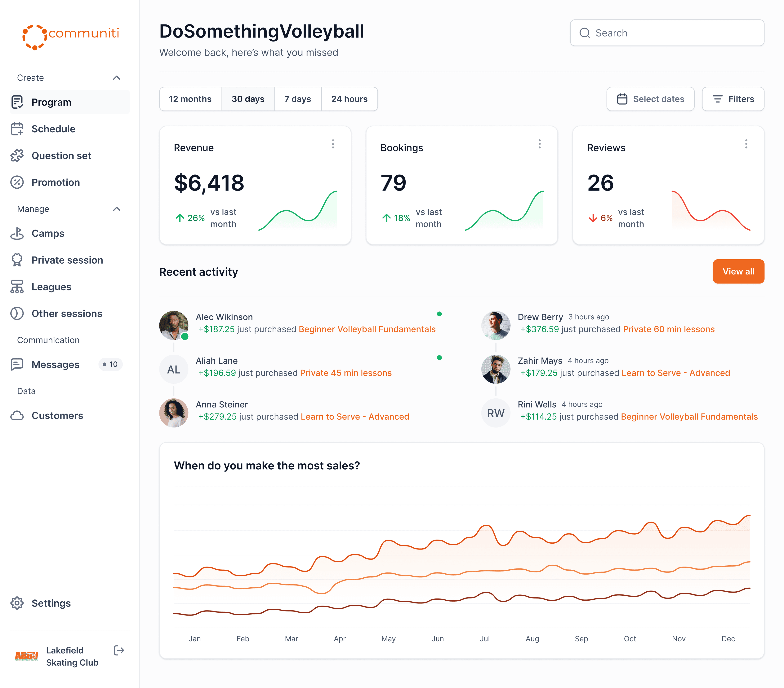Click the filter lines icon

718,99
